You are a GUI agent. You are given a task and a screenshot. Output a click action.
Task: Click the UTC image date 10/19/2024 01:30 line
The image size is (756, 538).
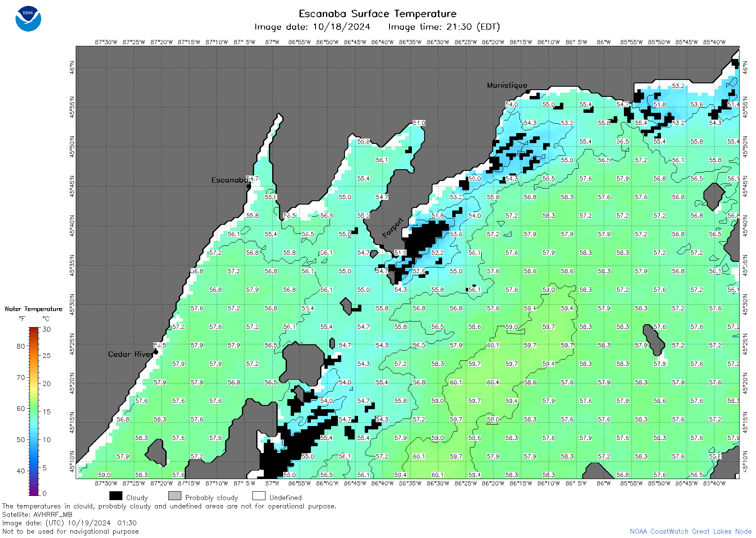[69, 523]
